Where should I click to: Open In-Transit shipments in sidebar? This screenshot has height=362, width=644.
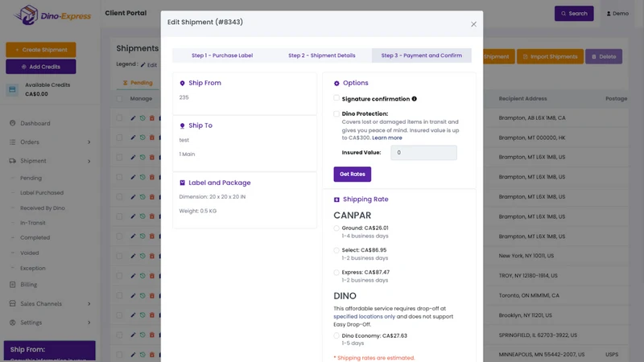pyautogui.click(x=33, y=223)
